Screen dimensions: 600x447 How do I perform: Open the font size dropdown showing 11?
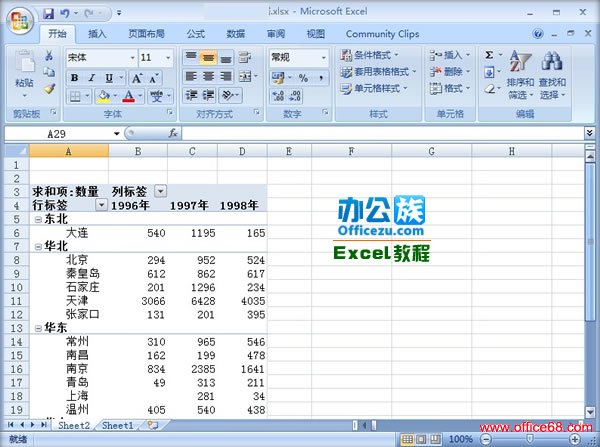click(168, 58)
